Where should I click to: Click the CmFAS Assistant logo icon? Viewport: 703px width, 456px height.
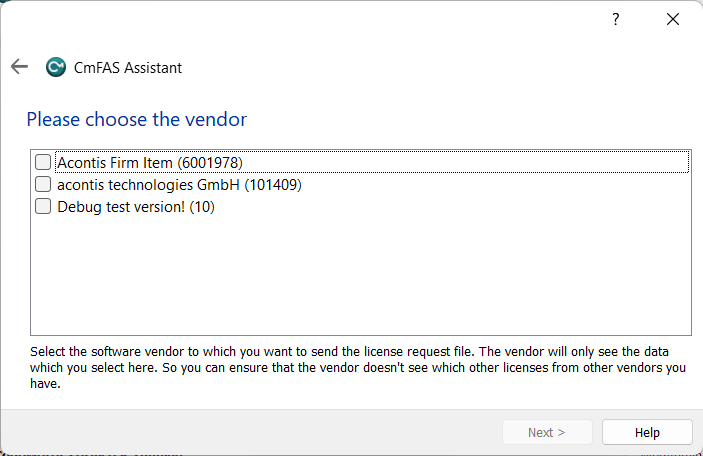56,68
